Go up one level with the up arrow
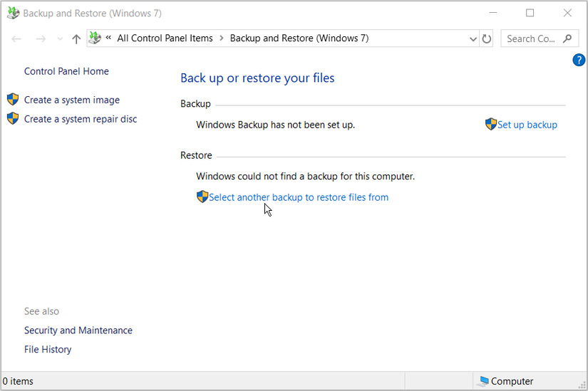The width and height of the screenshot is (588, 391). tap(76, 38)
